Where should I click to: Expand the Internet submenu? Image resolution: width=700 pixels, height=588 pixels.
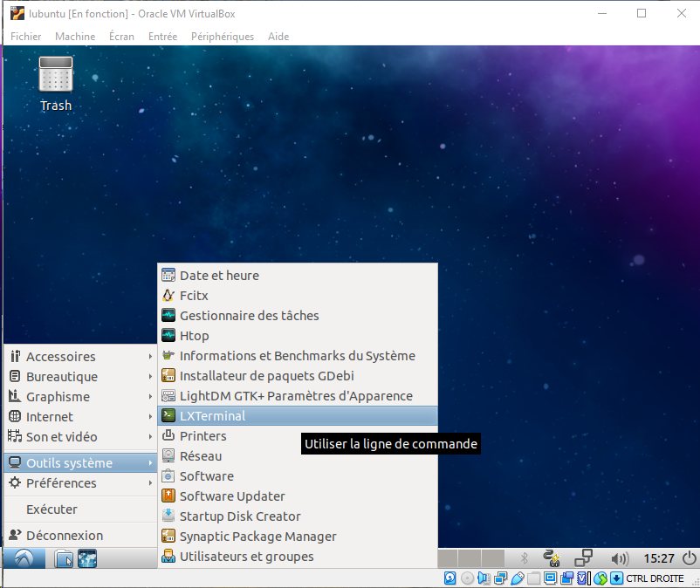click(x=50, y=417)
